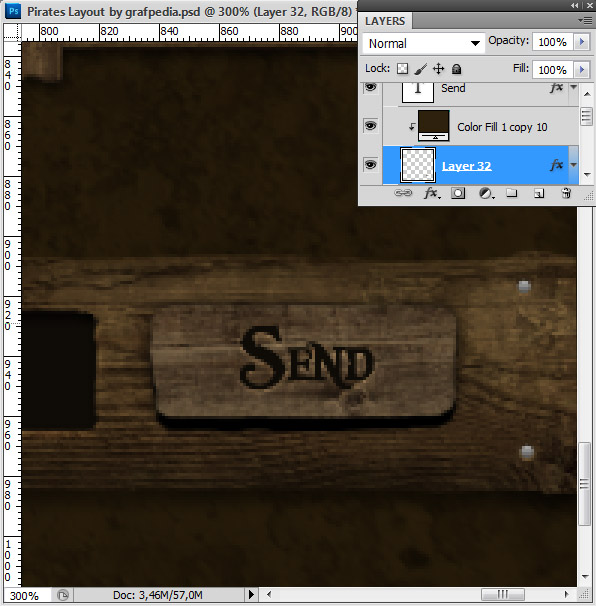Viewport: 596px width, 606px height.
Task: Hide the Color Fill 1 copy 10 layer
Action: point(370,126)
